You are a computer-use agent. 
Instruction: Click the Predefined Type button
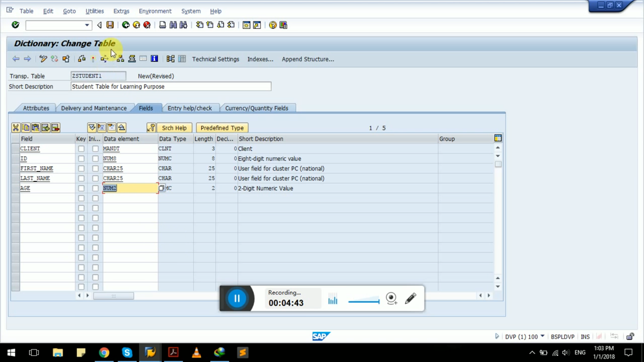pyautogui.click(x=221, y=128)
